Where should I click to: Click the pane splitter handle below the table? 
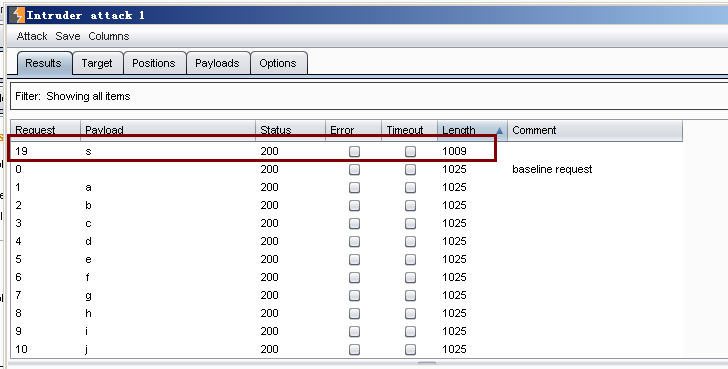(x=427, y=364)
